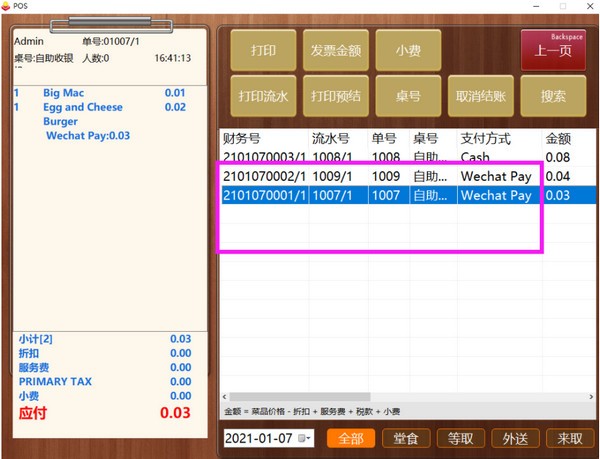Viewport: 600px width, 459px height.
Task: Click serial number cell 1008/1
Action: [x=332, y=158]
